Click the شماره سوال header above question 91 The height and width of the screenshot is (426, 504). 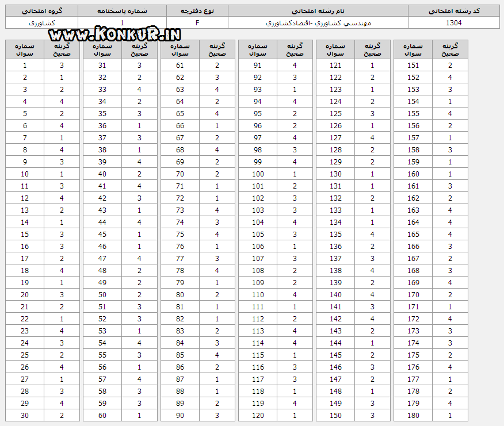coord(258,50)
